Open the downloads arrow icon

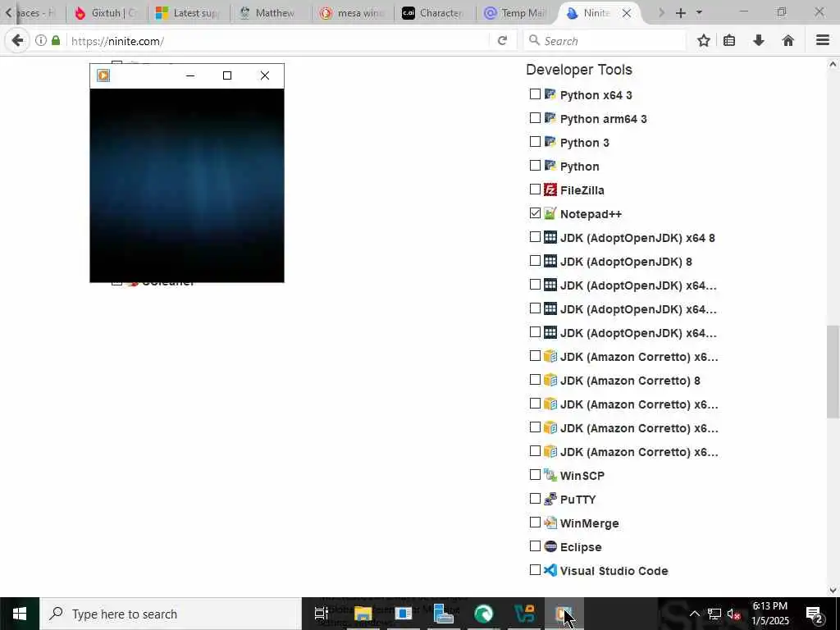pos(759,40)
